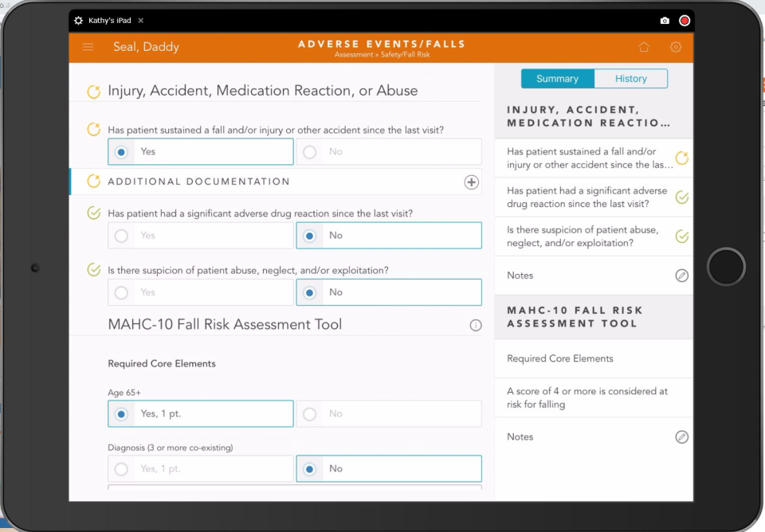Click the incomplete status icon on fall question
Screen dimensions: 765x532
[x=93, y=129]
